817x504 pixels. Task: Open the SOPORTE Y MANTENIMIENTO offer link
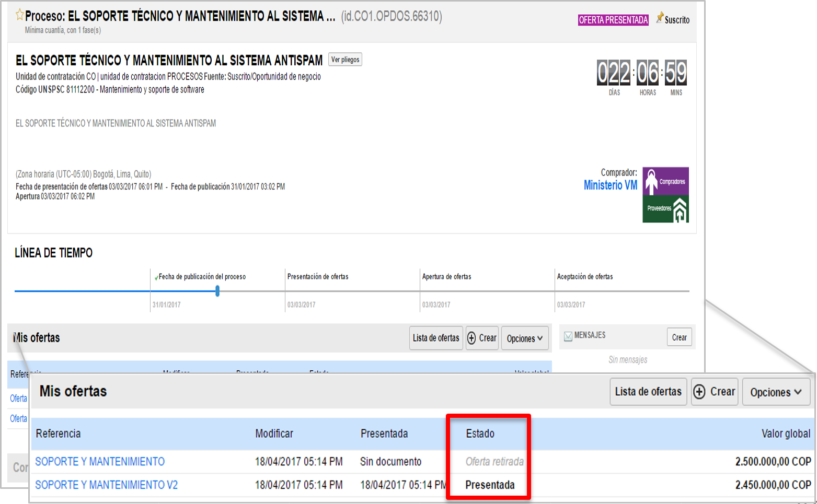(x=100, y=462)
